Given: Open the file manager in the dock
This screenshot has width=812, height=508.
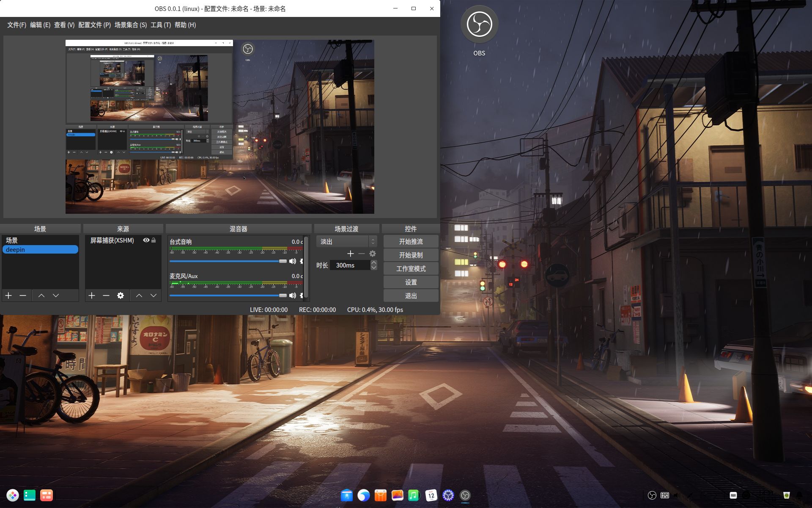Looking at the screenshot, I should (x=347, y=495).
